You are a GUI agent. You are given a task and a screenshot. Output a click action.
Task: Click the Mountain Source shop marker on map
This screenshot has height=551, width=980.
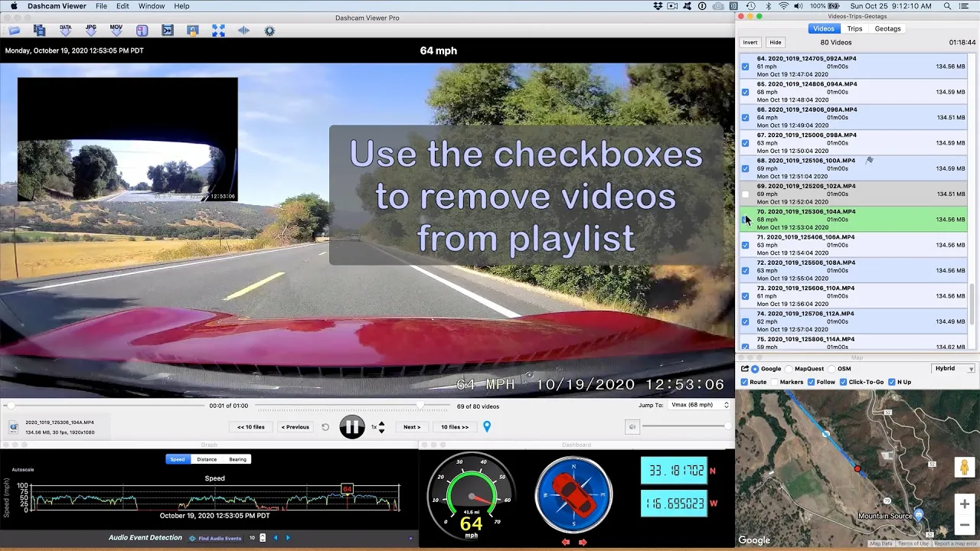point(919,514)
